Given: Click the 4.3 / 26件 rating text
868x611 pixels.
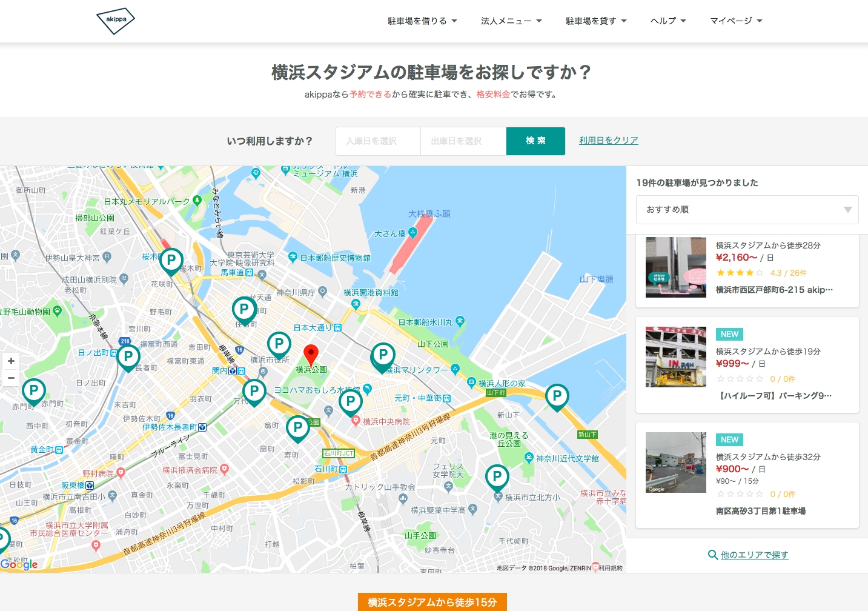Looking at the screenshot, I should point(788,273).
